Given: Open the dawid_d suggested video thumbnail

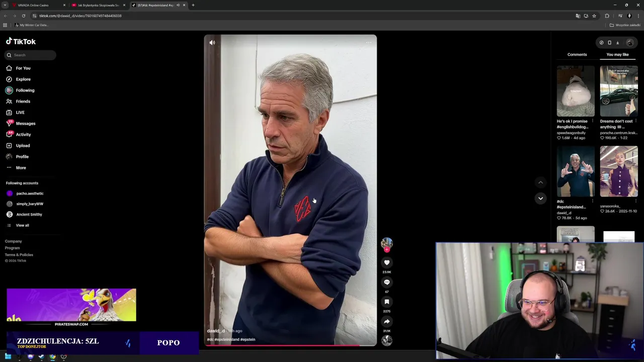Looking at the screenshot, I should click(x=576, y=171).
